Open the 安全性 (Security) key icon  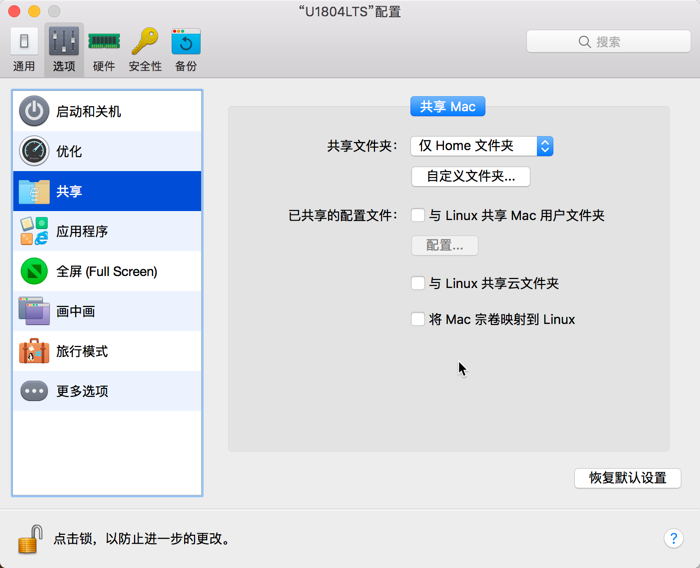click(x=145, y=42)
